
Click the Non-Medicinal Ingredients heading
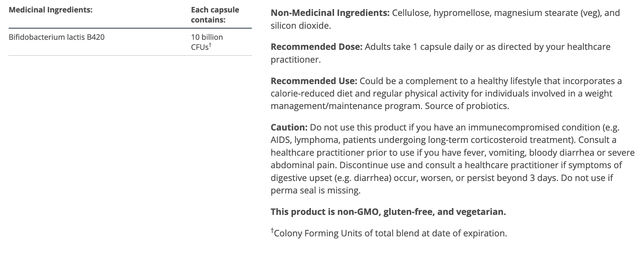tap(330, 13)
